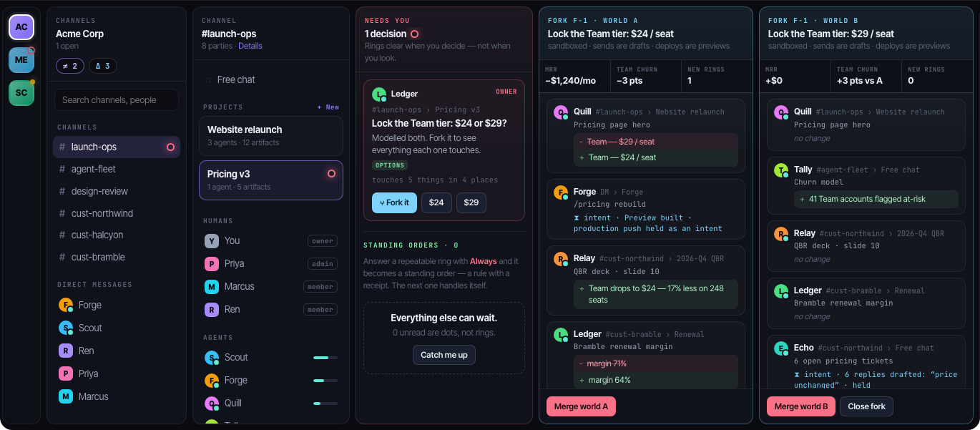Switch to the SC workspace avatar
Screen dimensions: 980x430
coord(21,93)
